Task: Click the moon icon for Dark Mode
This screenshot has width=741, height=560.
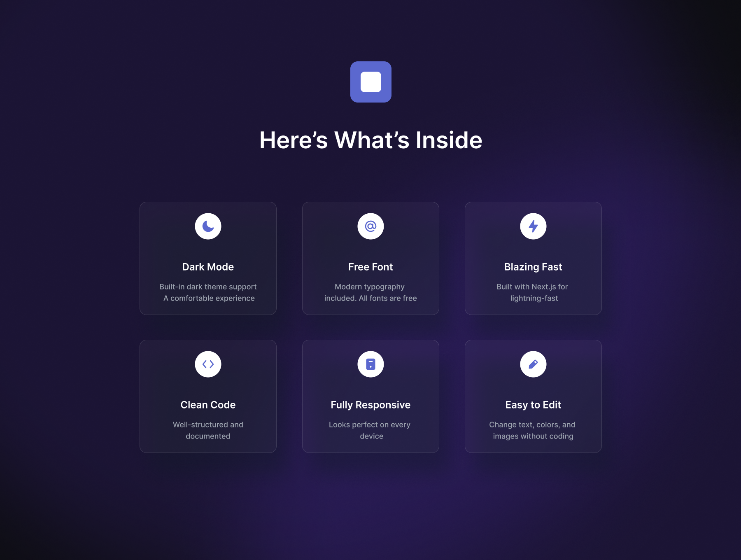Action: 208,226
